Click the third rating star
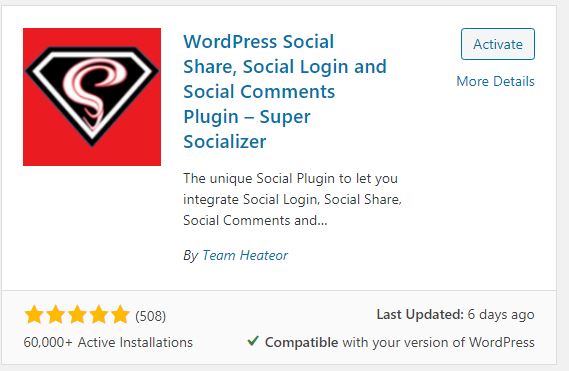This screenshot has width=569, height=371. coord(77,314)
